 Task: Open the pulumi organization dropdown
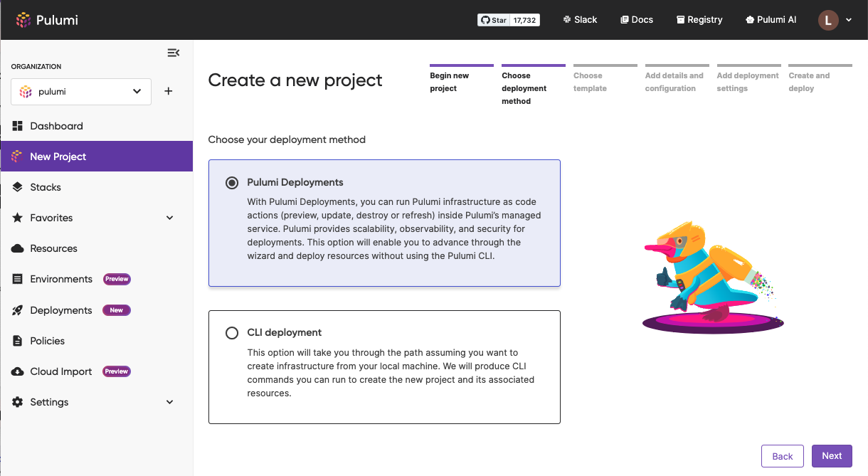[80, 92]
